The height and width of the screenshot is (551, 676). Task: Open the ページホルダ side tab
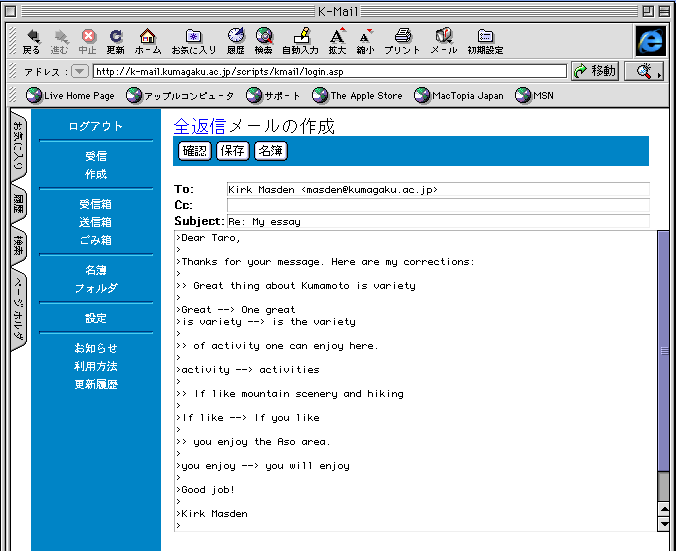(x=19, y=309)
